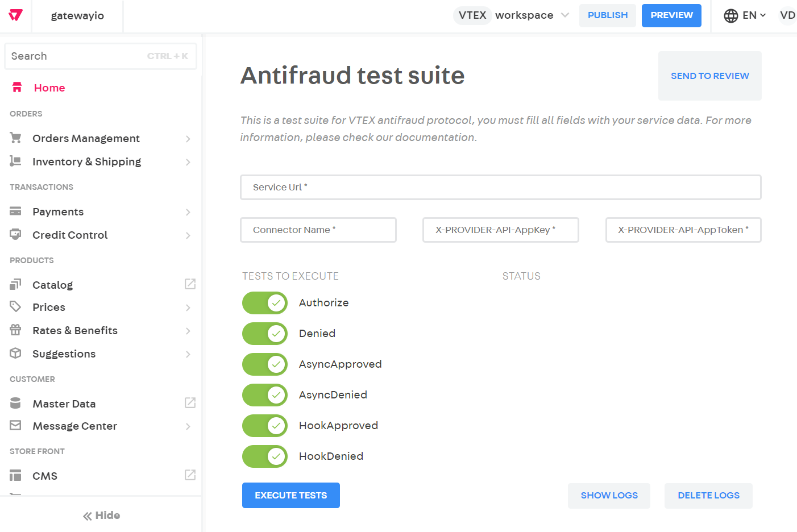The image size is (797, 532).
Task: Select the Prices tag icon
Action: [x=16, y=306]
